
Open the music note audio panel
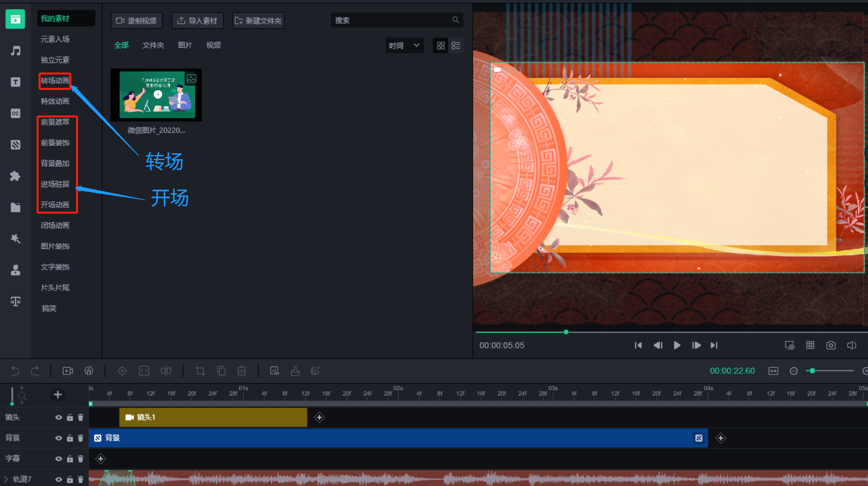[x=15, y=51]
